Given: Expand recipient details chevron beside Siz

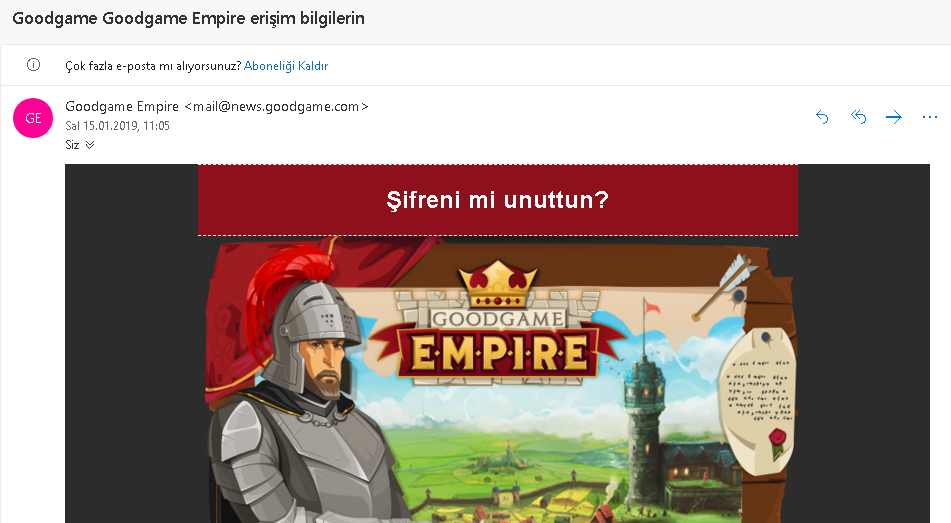Looking at the screenshot, I should pyautogui.click(x=90, y=145).
